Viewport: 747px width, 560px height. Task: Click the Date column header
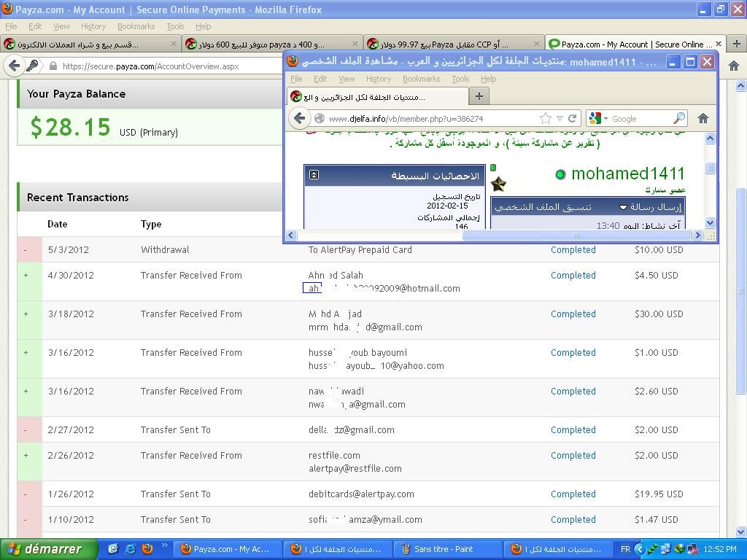pyautogui.click(x=57, y=224)
